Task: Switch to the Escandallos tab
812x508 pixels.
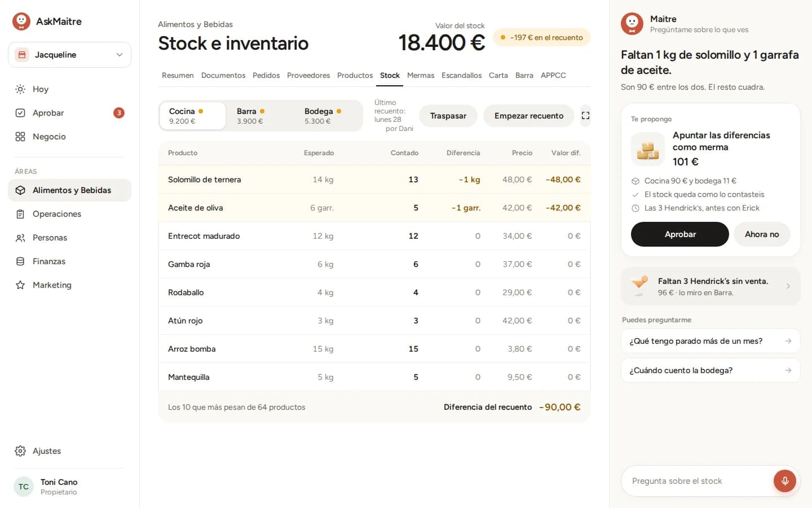Action: [x=461, y=75]
